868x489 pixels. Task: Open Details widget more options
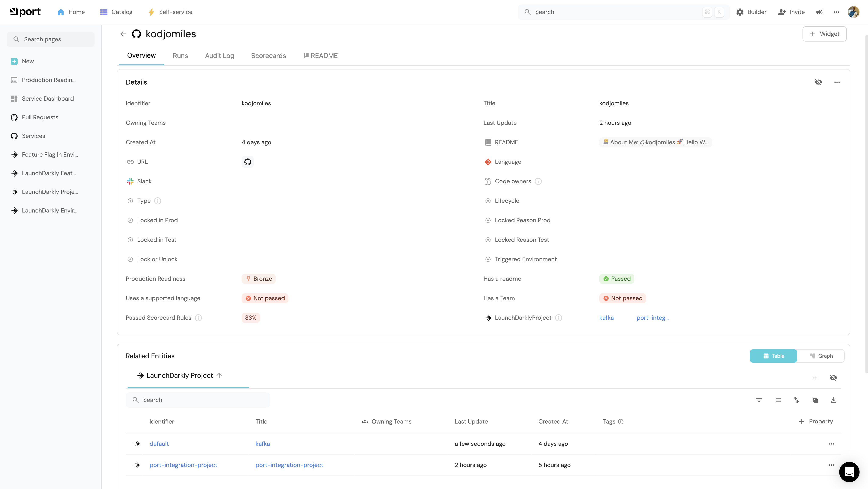(837, 82)
